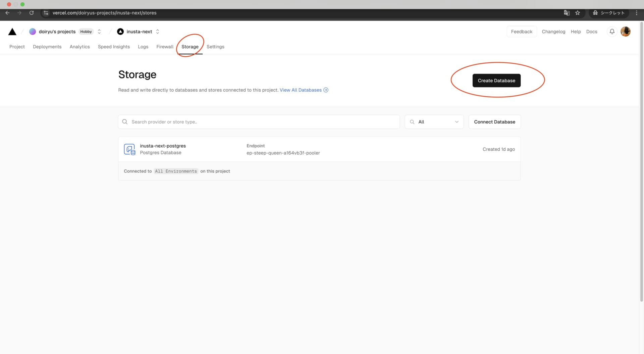Open the All filter dropdown

(x=434, y=122)
